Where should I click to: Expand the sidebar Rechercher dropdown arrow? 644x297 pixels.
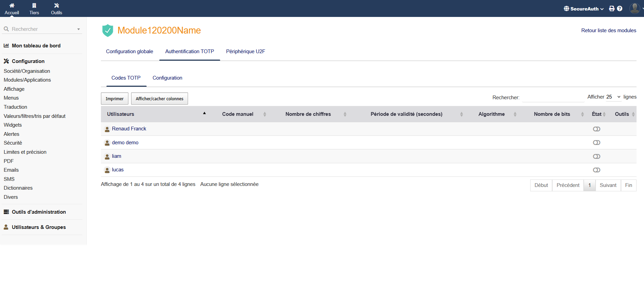(x=79, y=29)
